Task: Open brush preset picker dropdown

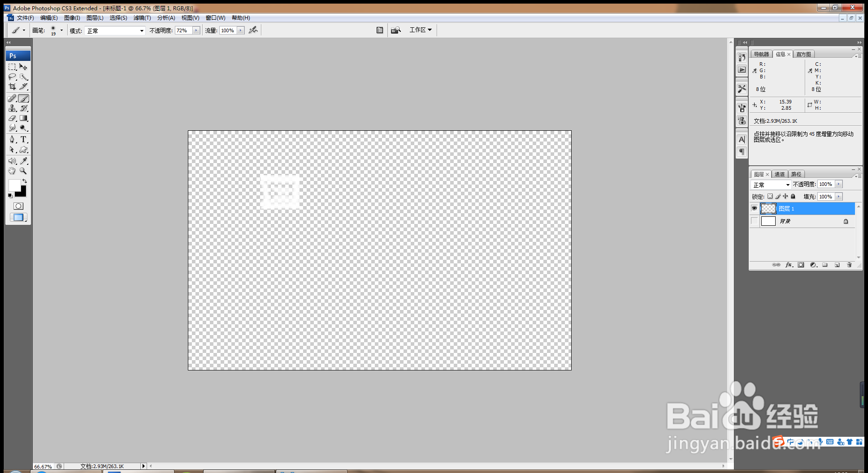Action: [61, 30]
